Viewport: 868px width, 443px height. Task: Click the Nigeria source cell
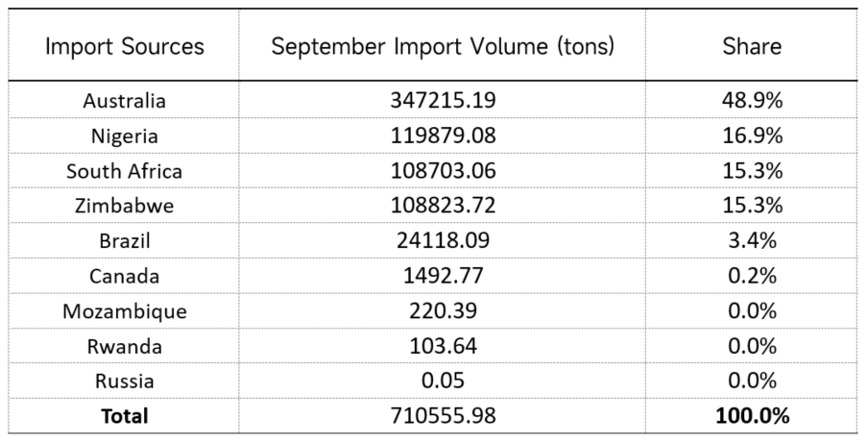coord(125,135)
